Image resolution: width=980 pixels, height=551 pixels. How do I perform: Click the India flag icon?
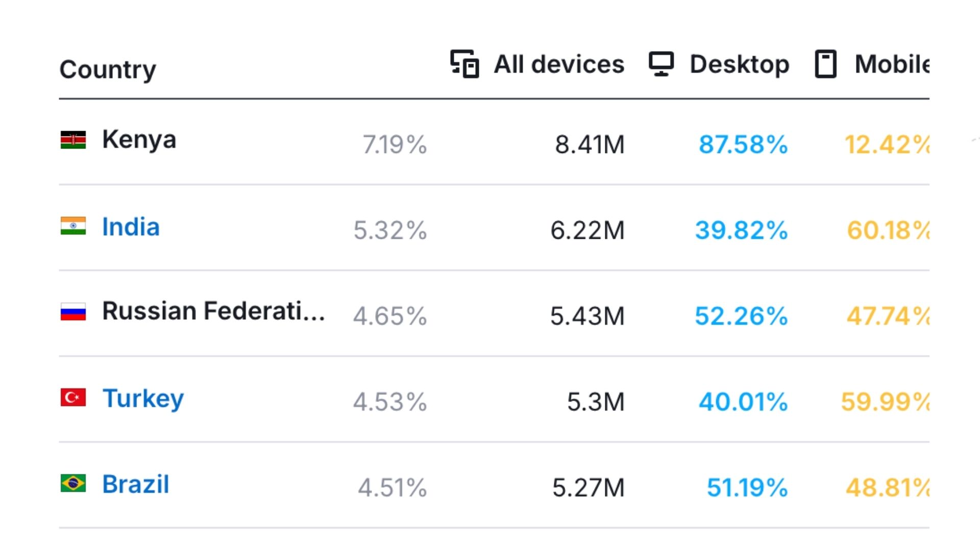click(x=73, y=226)
